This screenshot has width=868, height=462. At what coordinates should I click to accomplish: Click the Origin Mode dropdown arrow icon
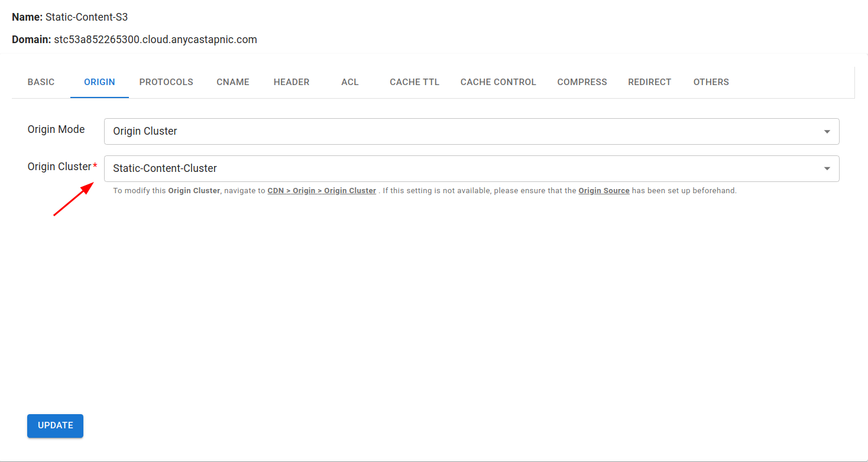point(827,132)
